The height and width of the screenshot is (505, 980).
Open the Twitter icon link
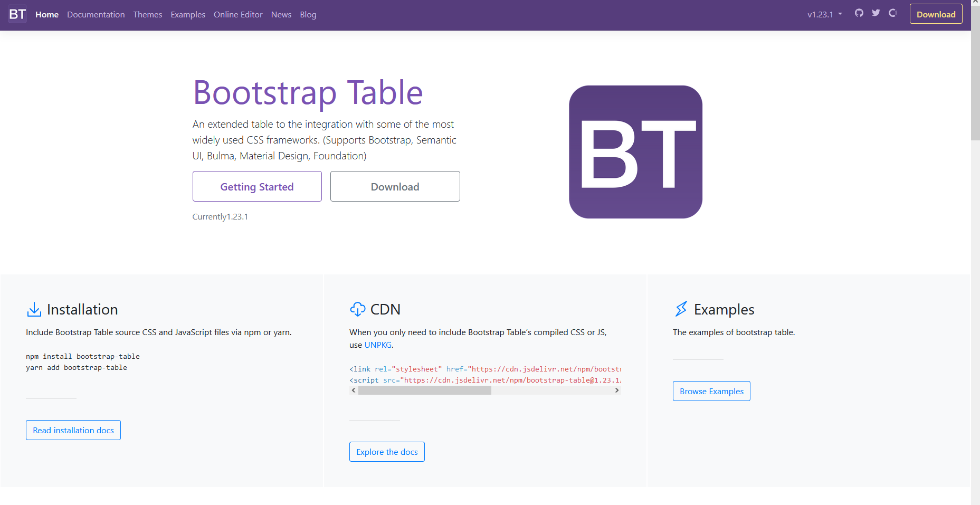(x=876, y=13)
